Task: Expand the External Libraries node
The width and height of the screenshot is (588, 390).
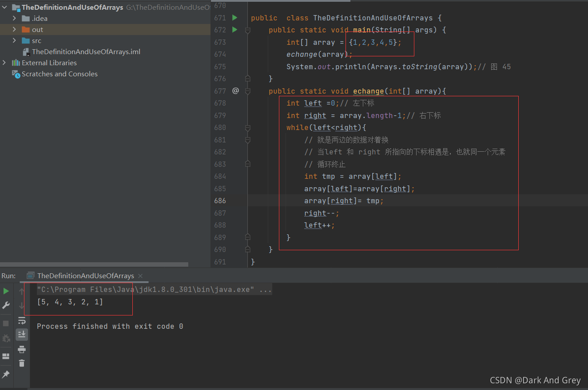Action: tap(4, 63)
